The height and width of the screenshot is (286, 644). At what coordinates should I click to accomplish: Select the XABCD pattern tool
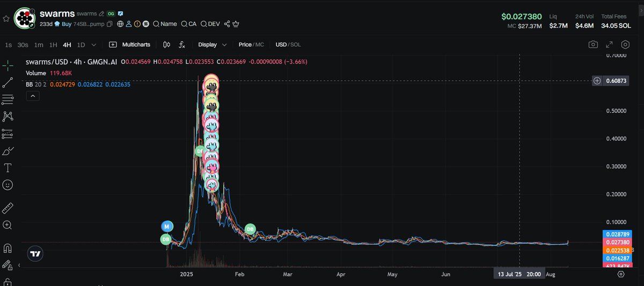click(x=8, y=116)
